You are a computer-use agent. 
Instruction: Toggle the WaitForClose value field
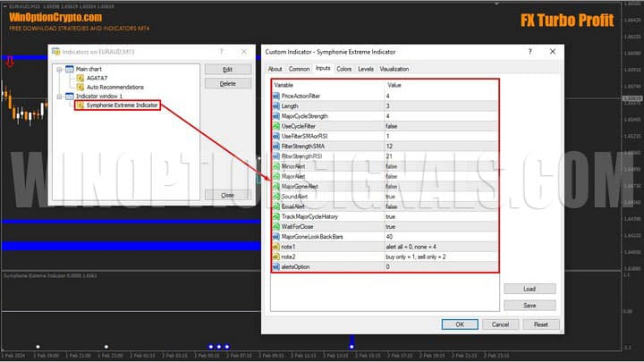click(438, 226)
